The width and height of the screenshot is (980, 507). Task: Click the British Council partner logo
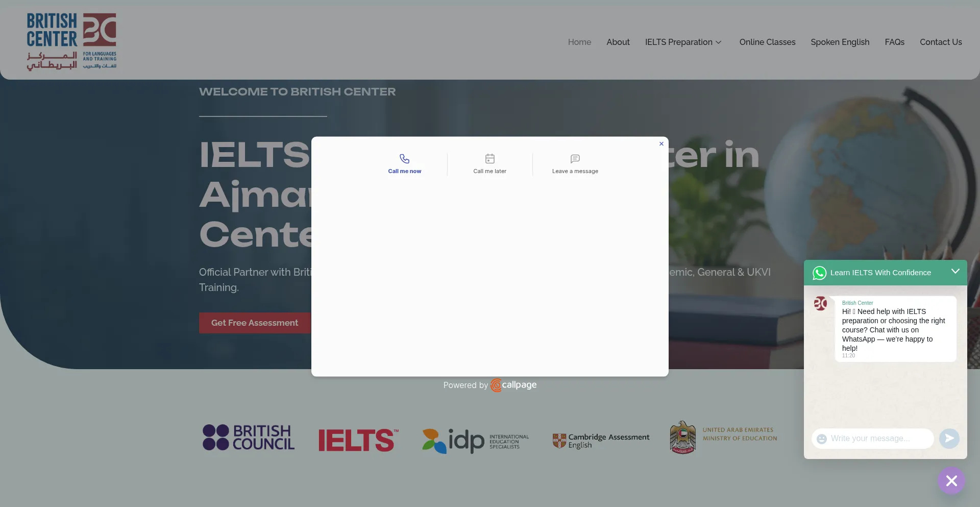[x=249, y=438]
